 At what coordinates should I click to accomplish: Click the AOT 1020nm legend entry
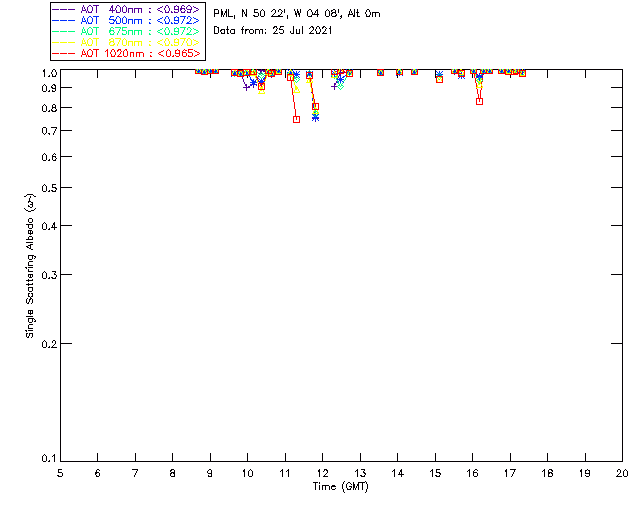[126, 53]
